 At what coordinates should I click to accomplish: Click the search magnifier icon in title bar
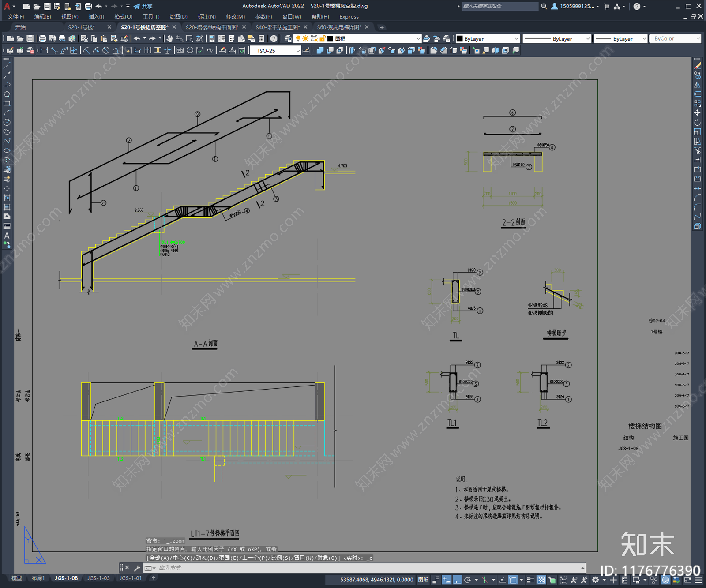pos(544,6)
